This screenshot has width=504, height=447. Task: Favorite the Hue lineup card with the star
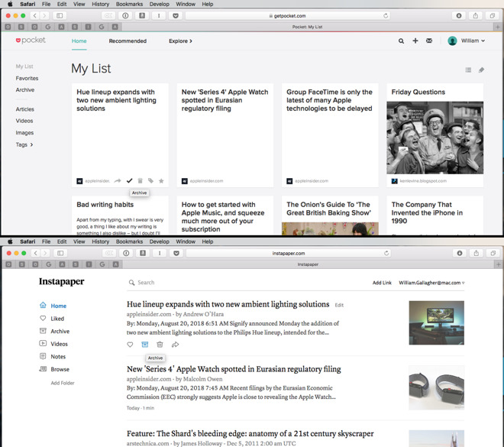(161, 181)
